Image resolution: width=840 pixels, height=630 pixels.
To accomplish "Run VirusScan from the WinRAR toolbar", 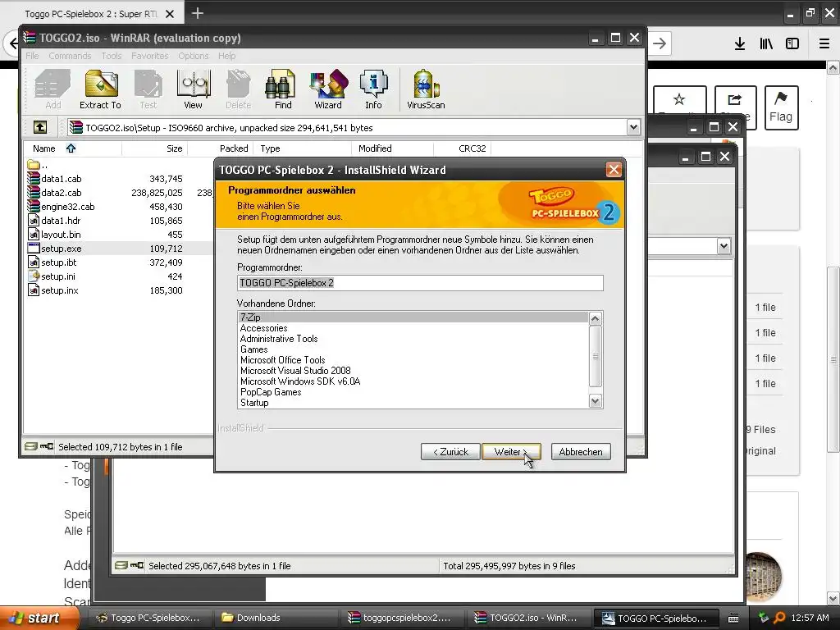I will click(x=426, y=89).
